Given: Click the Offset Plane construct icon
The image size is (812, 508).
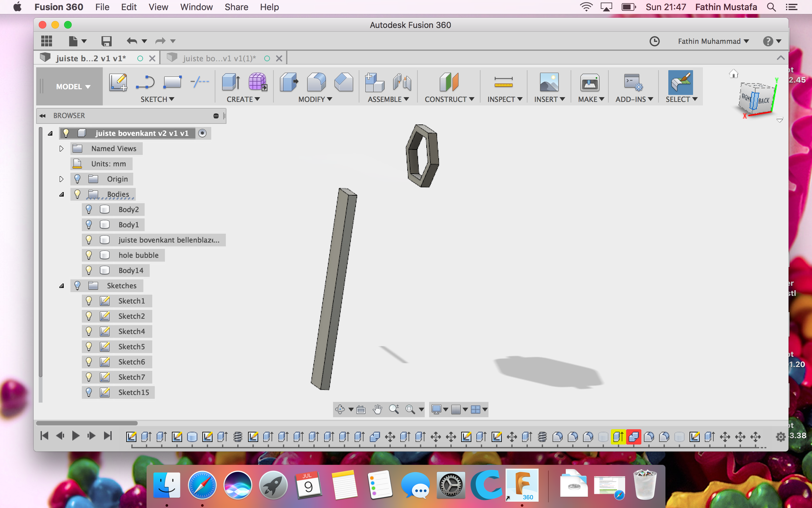Looking at the screenshot, I should pos(449,82).
